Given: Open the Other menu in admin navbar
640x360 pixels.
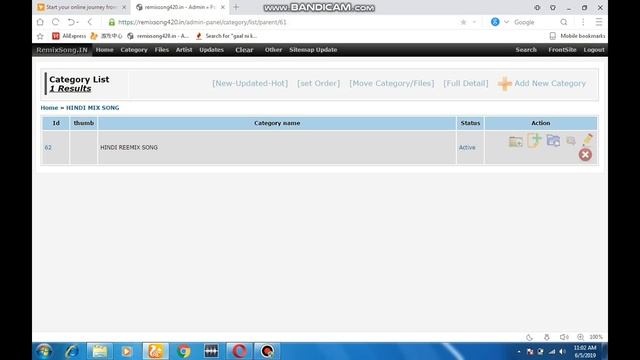Looking at the screenshot, I should [x=273, y=50].
